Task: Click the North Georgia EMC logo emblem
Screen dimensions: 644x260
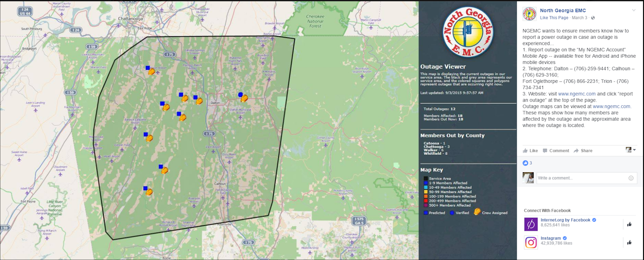Action: (x=468, y=29)
